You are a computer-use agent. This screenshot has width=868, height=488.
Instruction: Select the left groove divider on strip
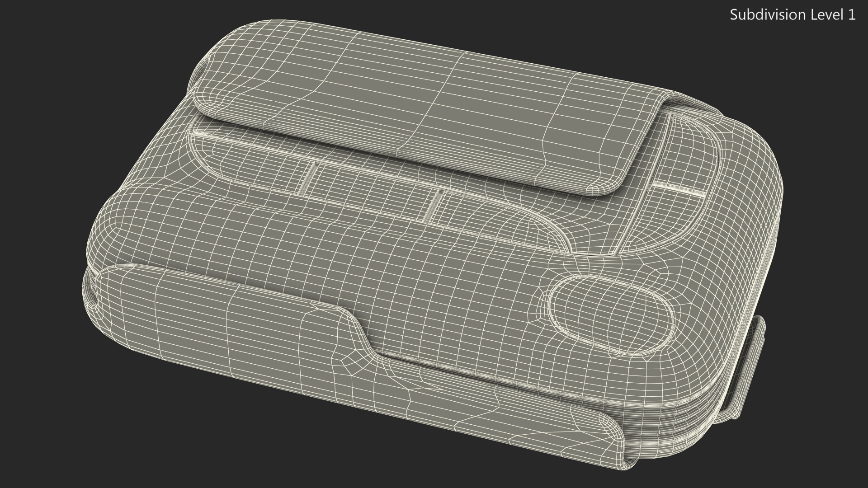coord(308,179)
